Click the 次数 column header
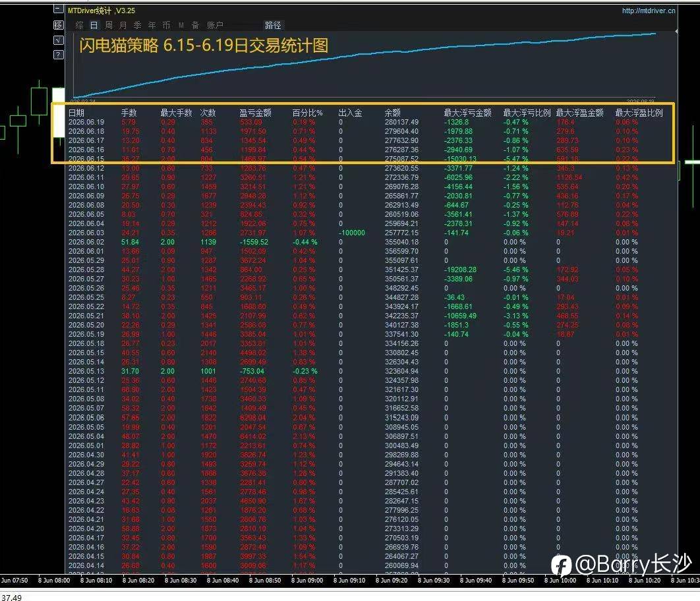The width and height of the screenshot is (700, 601). click(208, 113)
